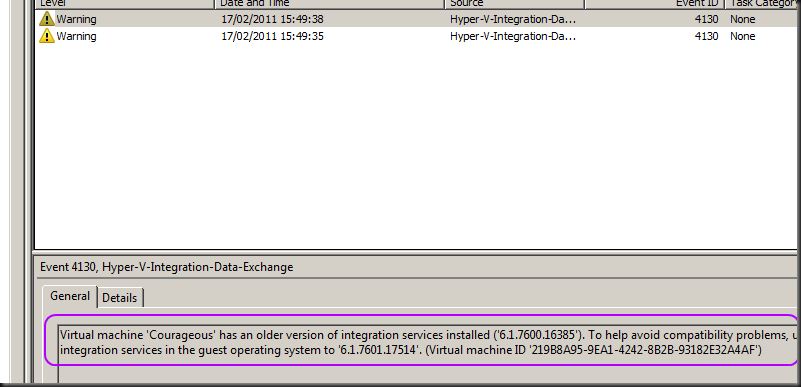Viewport: 801px width, 387px height.
Task: Click Event ID 4130 in the first row
Action: coord(706,19)
